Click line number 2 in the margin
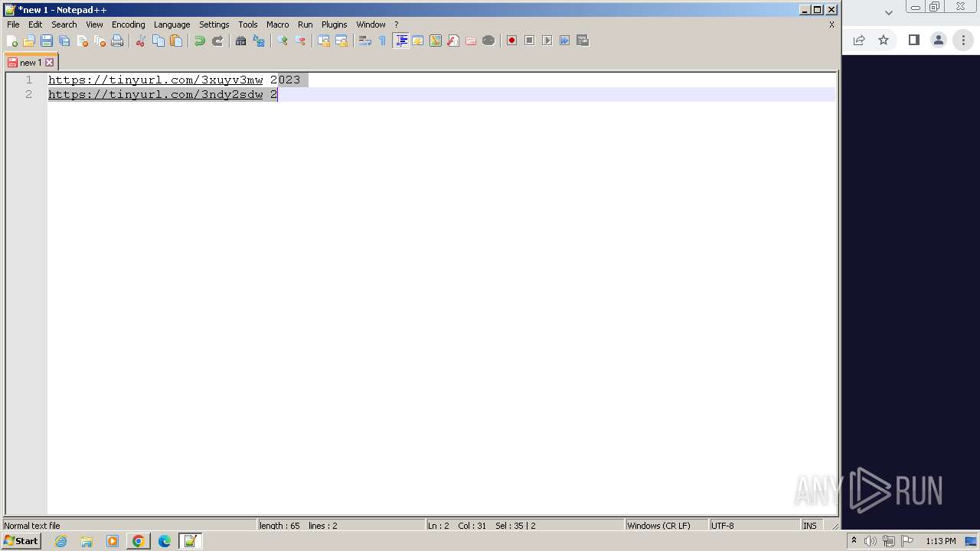980x551 pixels. tap(29, 94)
